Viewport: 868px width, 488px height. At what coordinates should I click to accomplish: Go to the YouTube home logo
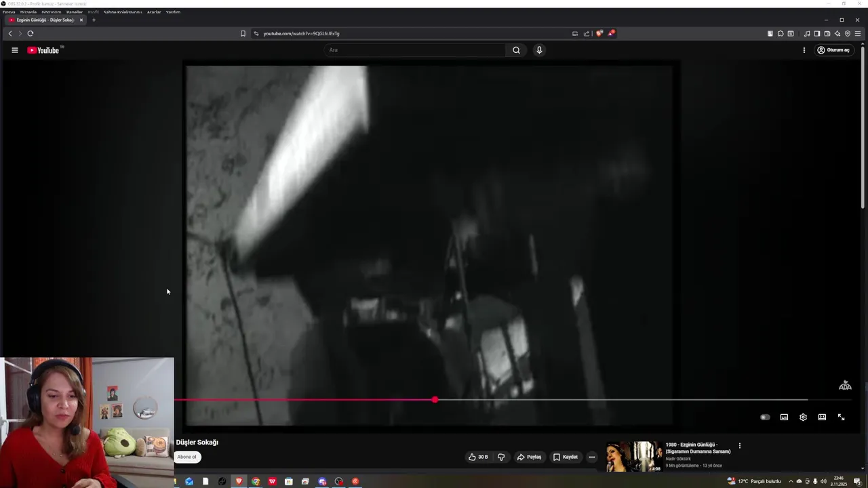(x=45, y=50)
